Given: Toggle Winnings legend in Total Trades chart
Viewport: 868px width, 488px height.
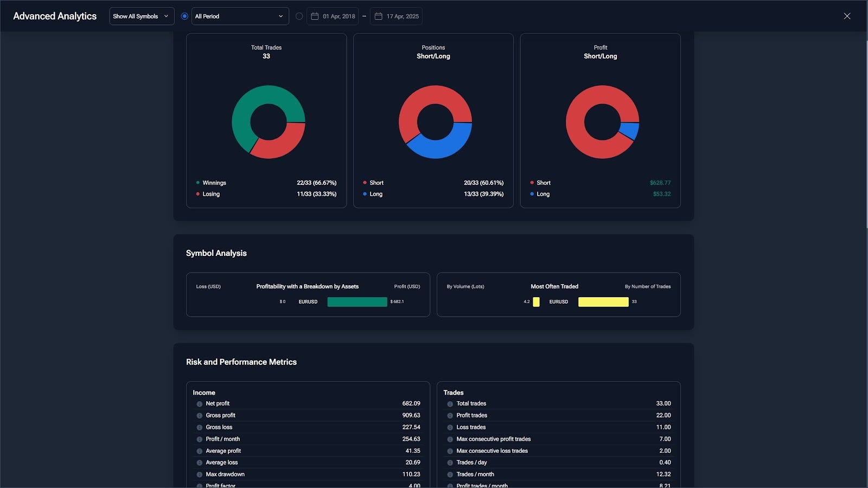Looking at the screenshot, I should 214,183.
